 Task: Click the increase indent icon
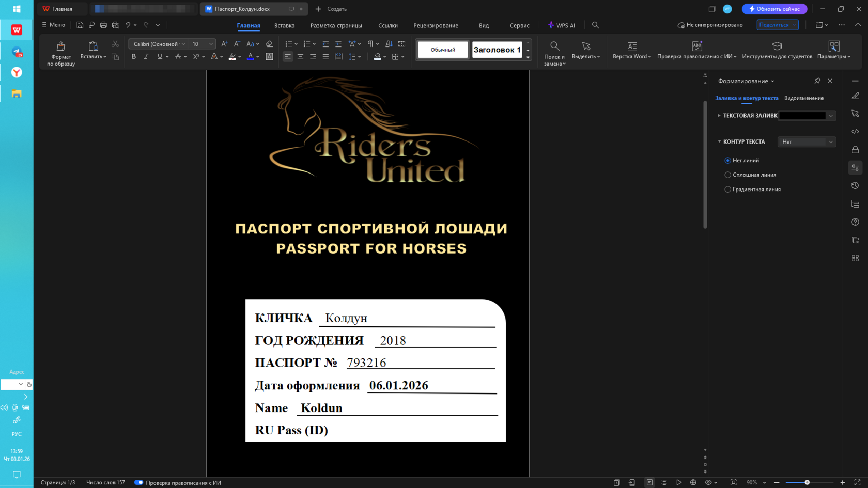pyautogui.click(x=338, y=44)
